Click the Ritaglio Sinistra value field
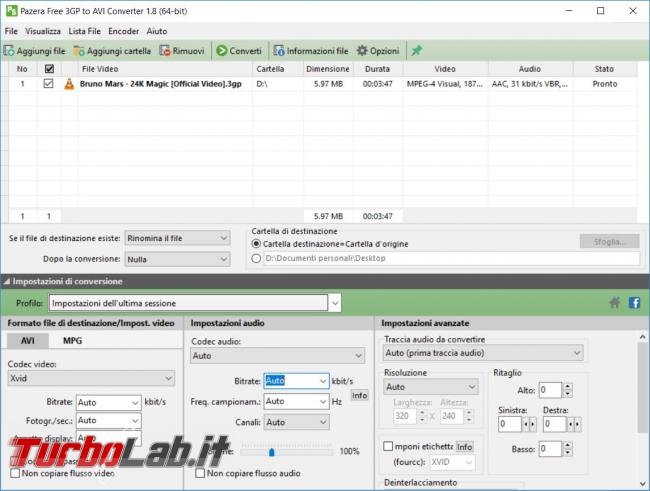The image size is (650, 491). (x=509, y=424)
